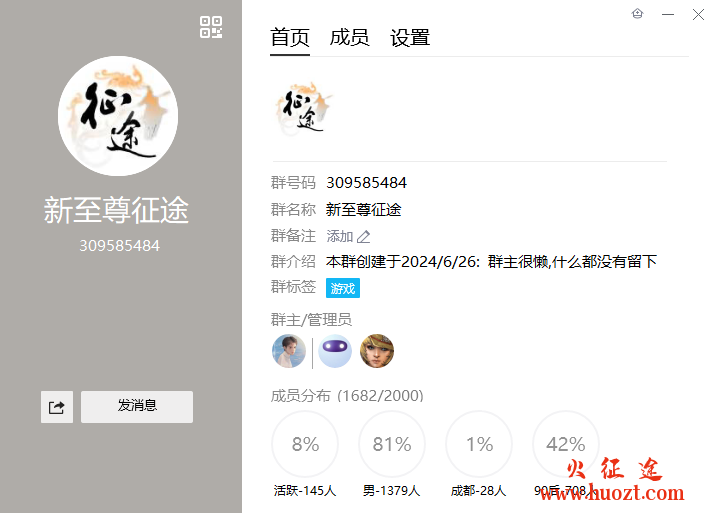Click the 成都-28人 label
This screenshot has height=513, width=707.
(478, 490)
